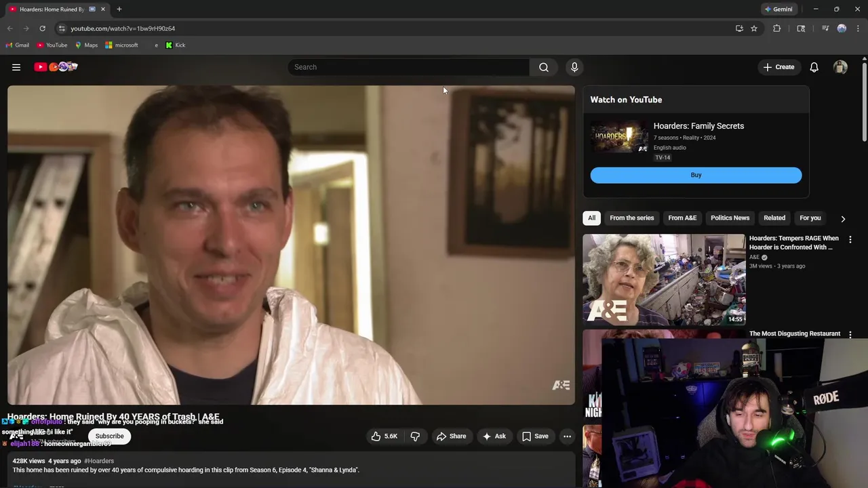Ask about this video
868x488 pixels.
494,436
